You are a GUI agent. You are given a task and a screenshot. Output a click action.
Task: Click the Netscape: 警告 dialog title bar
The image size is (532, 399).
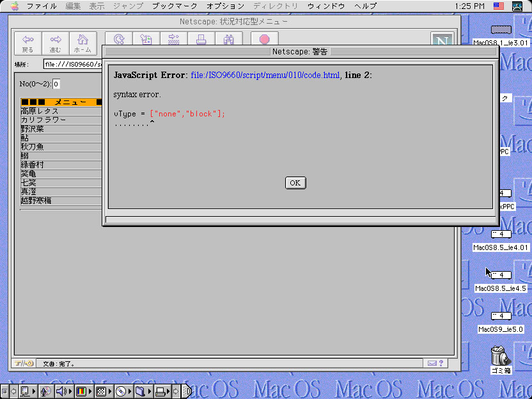pyautogui.click(x=301, y=52)
